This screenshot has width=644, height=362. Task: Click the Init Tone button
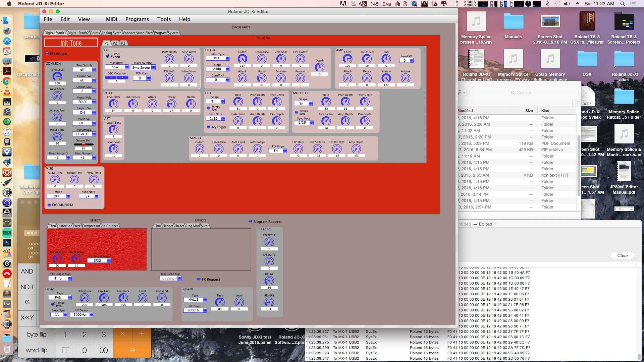pos(71,43)
